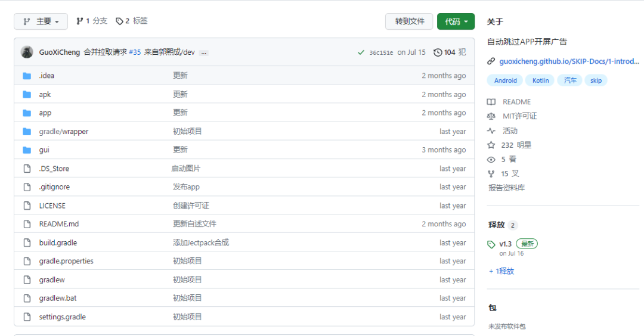The width and height of the screenshot is (644, 336).
Task: Open the 代码 green dropdown button
Action: click(456, 21)
